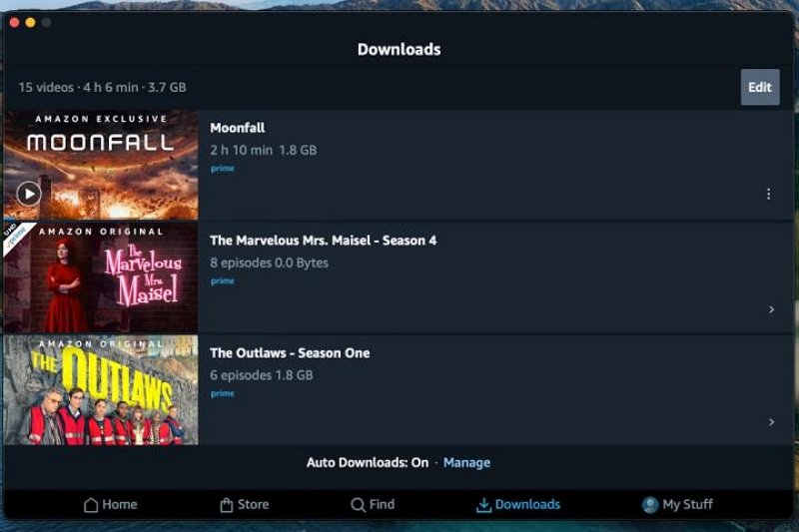Minimize the window with the yellow button
Viewport: 799px width, 532px height.
click(x=31, y=22)
